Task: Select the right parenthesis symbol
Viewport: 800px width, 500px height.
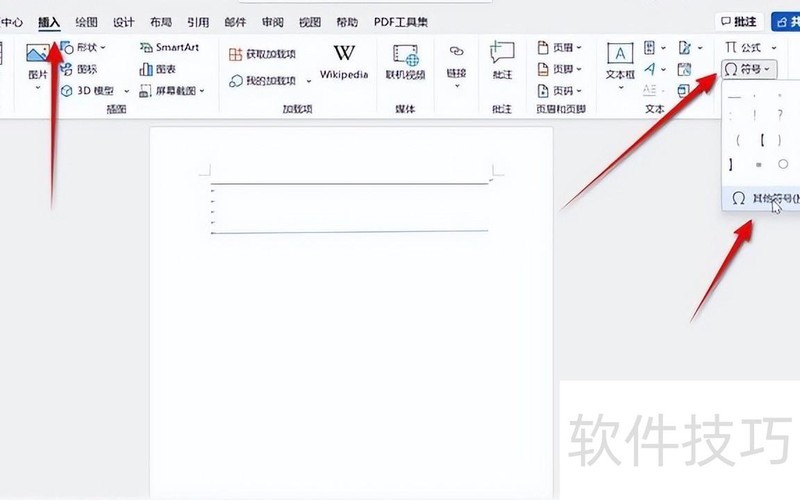Action: tap(780, 140)
